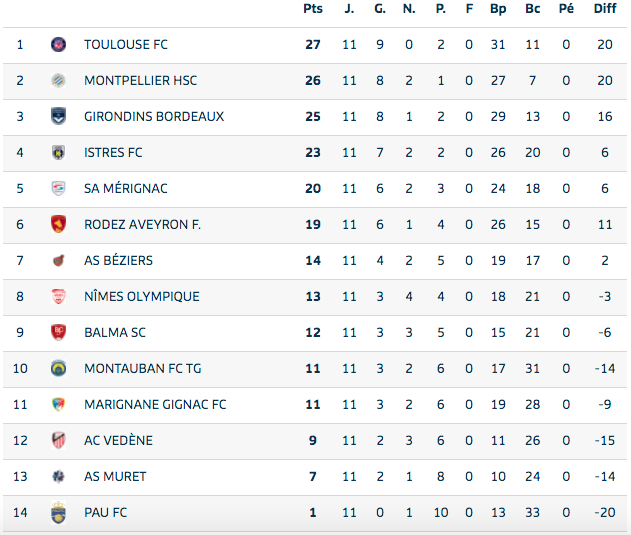
Task: Open the AS Muret team name
Action: 115,477
